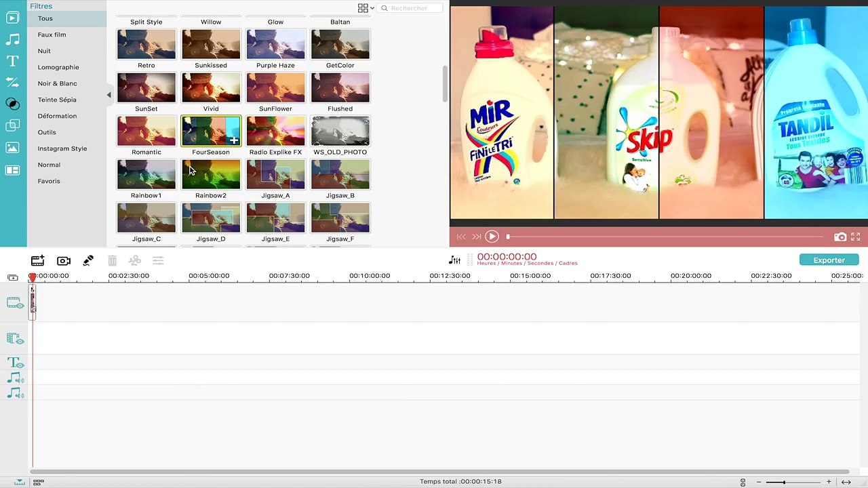Open the audio mixer icon
Image resolution: width=868 pixels, height=488 pixels.
pos(454,260)
